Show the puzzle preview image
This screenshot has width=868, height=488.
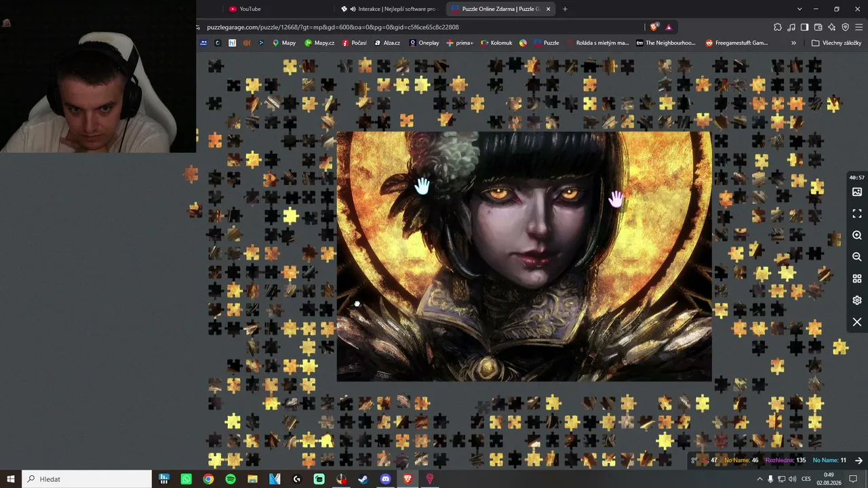(857, 192)
